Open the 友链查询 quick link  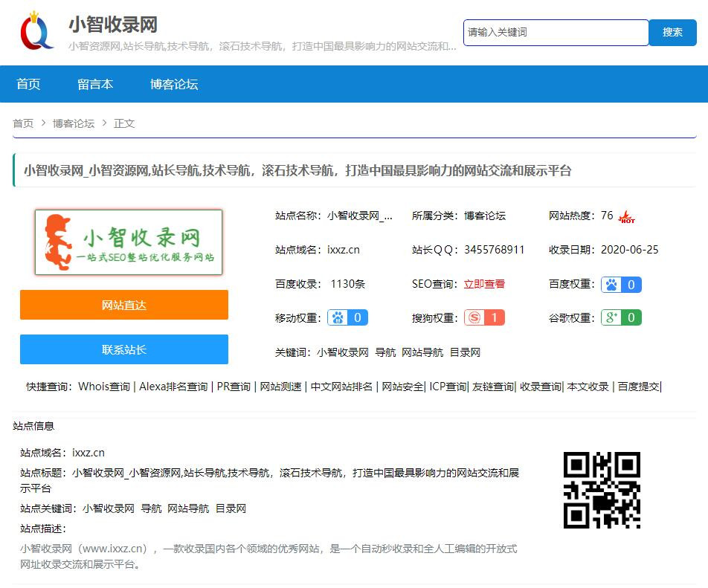pyautogui.click(x=492, y=387)
